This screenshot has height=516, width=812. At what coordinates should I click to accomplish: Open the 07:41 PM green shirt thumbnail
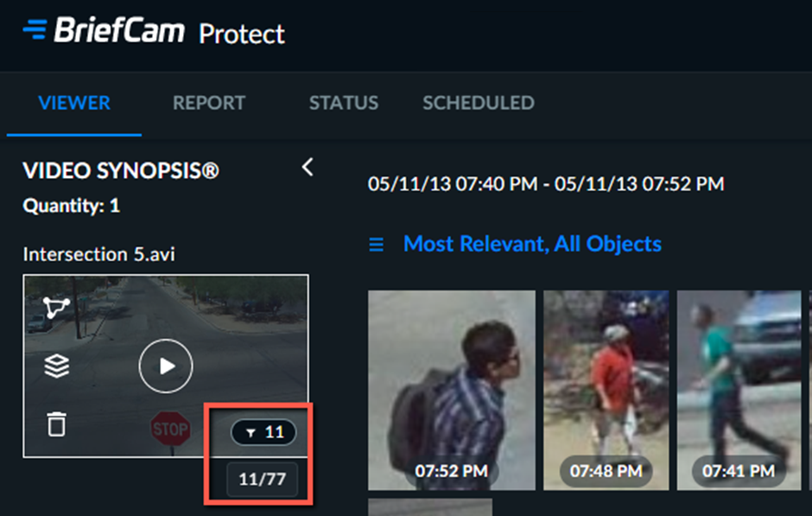[739, 390]
